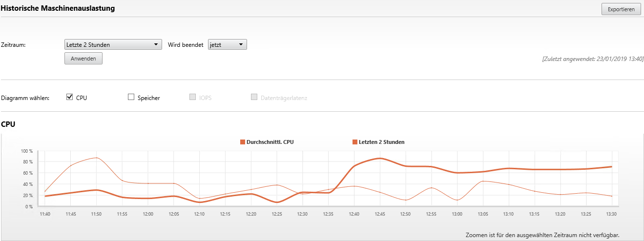
Task: Uncheck the CPU diagram checkbox
Action: (69, 97)
